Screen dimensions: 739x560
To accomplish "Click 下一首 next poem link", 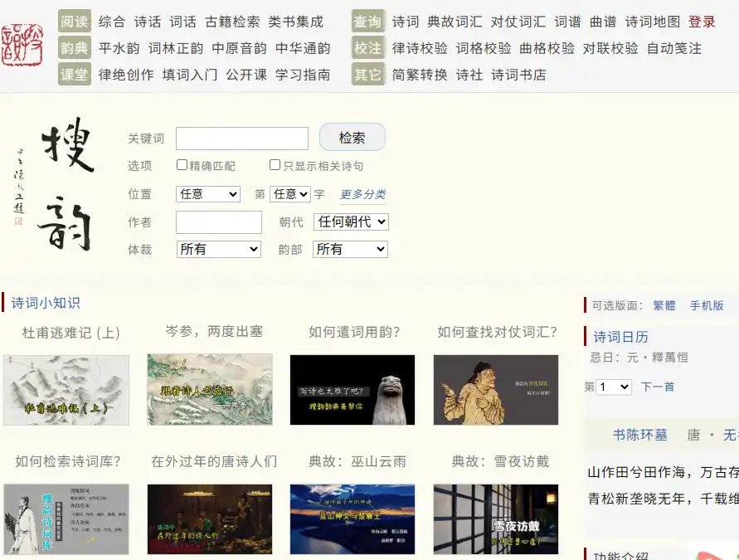I will click(658, 387).
